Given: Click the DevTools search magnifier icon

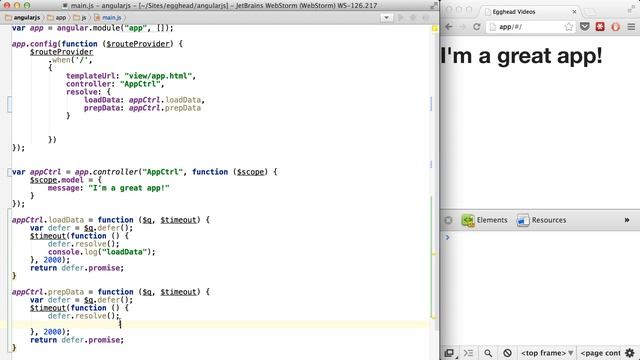Looking at the screenshot, I should pos(488,353).
